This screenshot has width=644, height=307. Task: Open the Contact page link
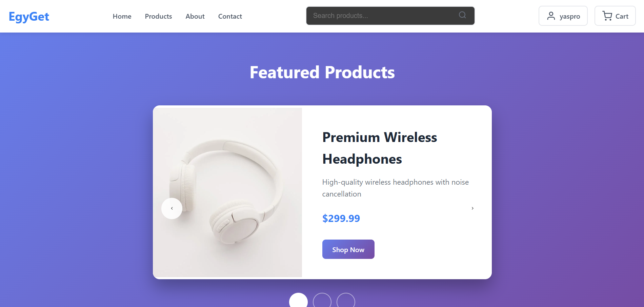click(x=230, y=16)
